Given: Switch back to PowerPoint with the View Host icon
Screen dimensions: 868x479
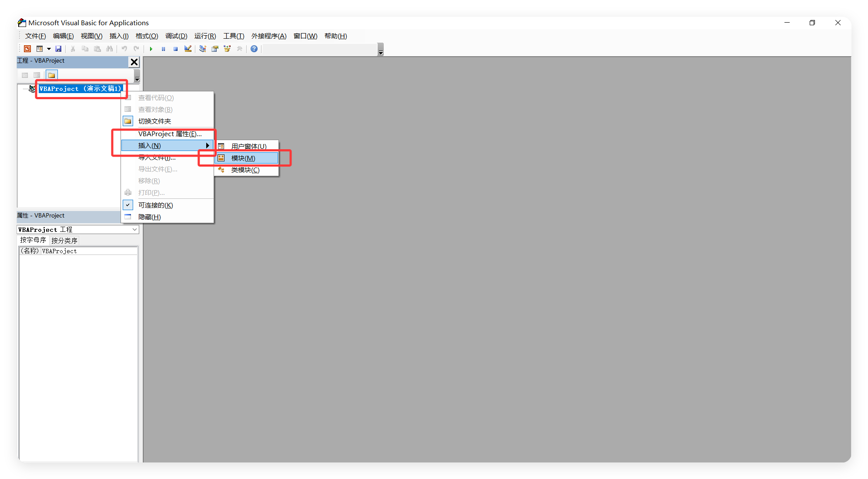Looking at the screenshot, I should pyautogui.click(x=27, y=49).
